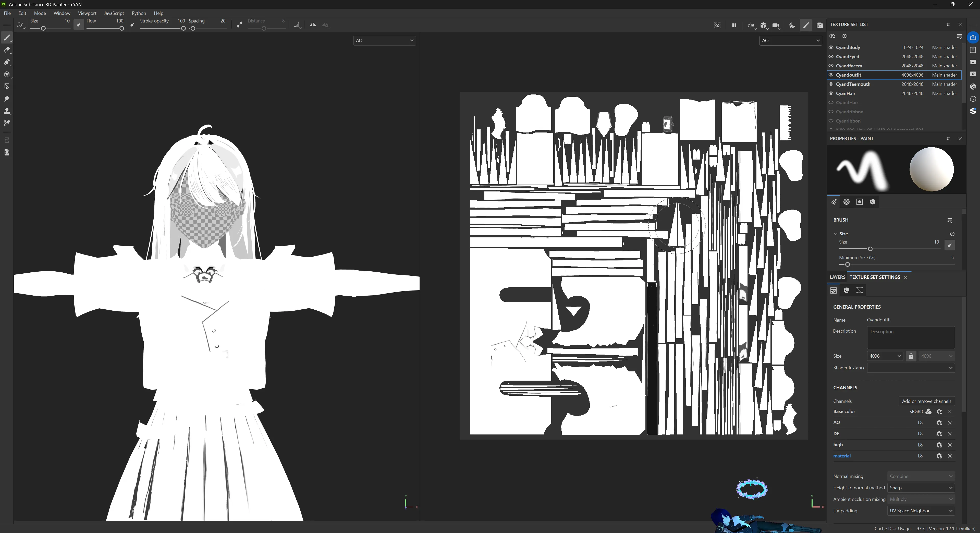Open the Viewport menu
The image size is (980, 533).
point(87,13)
